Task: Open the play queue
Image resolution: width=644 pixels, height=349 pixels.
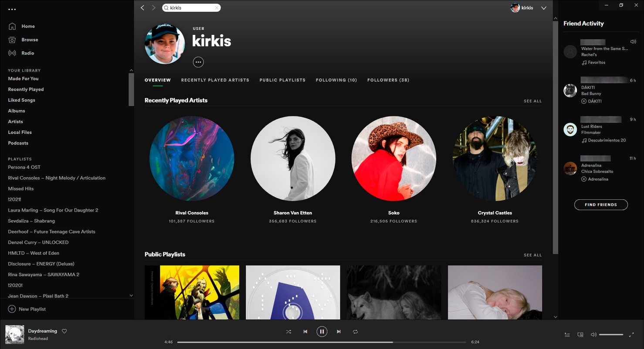Action: (567, 335)
